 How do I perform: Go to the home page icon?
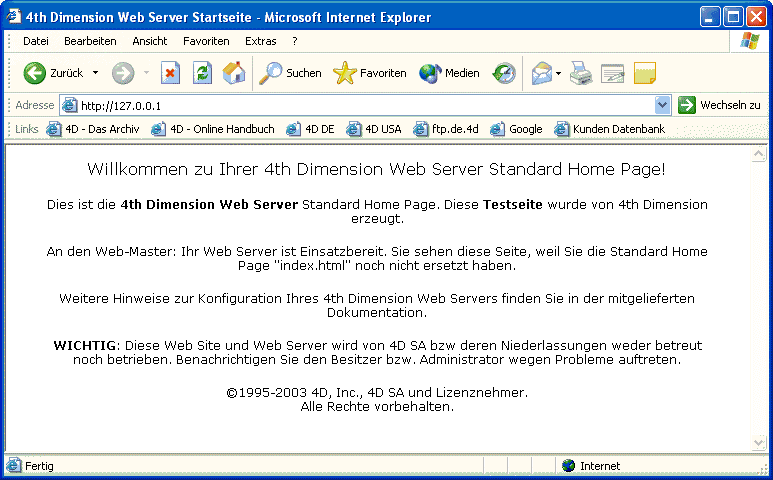(233, 73)
